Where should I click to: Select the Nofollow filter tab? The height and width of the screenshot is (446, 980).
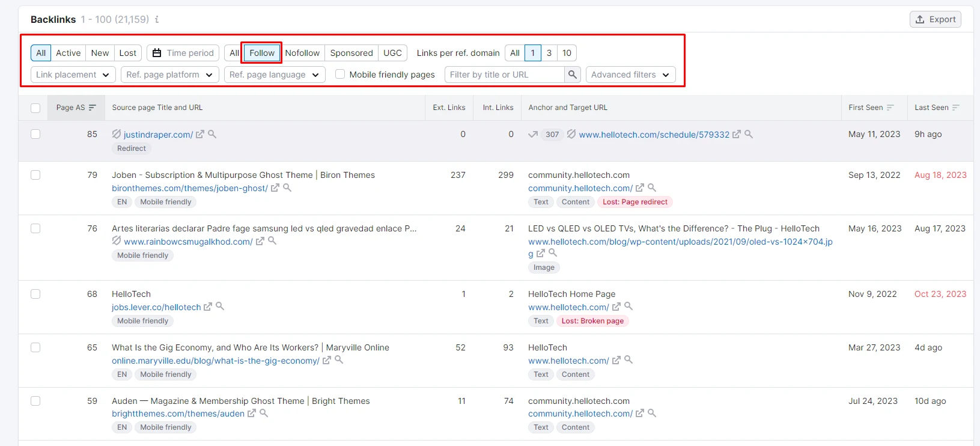pos(302,53)
